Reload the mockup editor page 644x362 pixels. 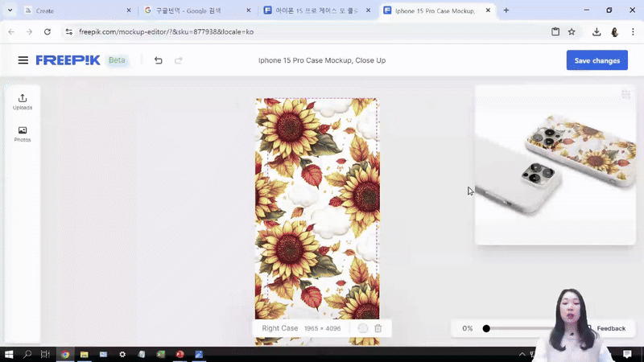(x=47, y=32)
